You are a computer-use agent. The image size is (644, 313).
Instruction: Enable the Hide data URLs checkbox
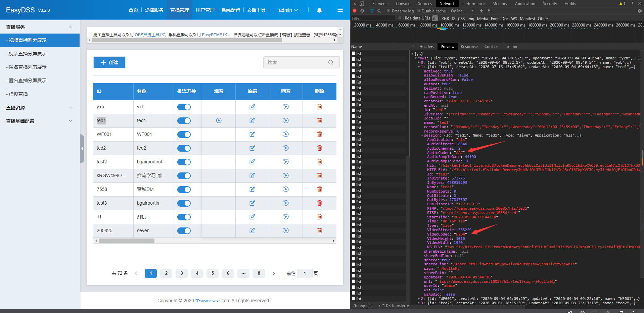coord(400,18)
